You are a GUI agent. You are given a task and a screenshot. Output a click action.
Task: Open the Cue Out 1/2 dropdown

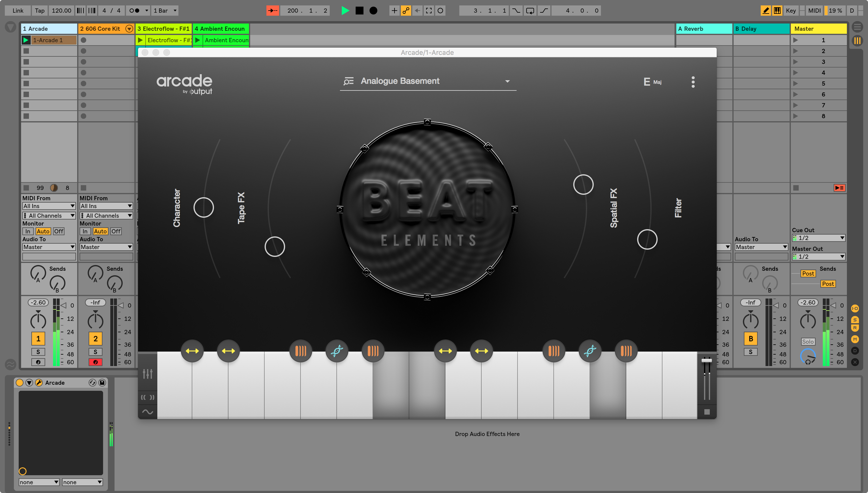click(x=818, y=238)
